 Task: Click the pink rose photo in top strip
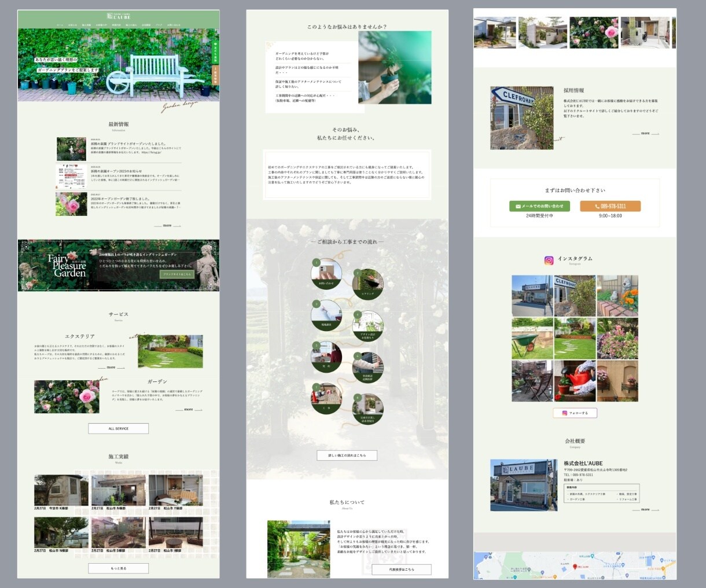594,32
